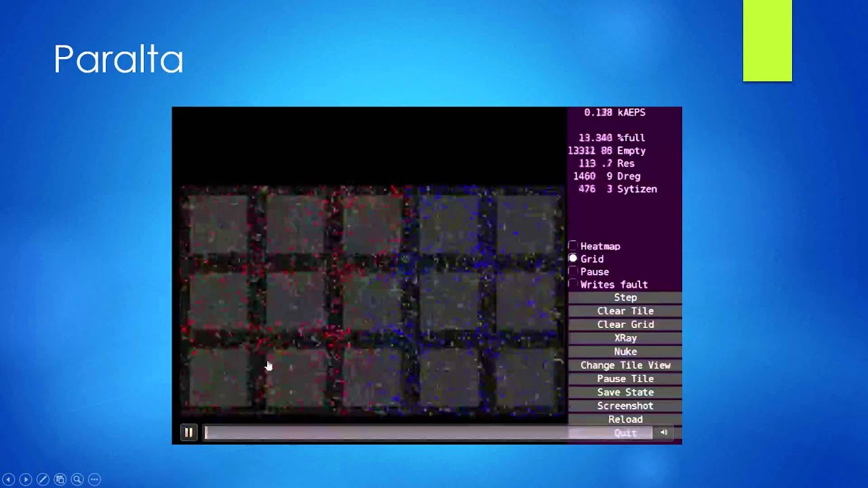Click the Reload button

[625, 420]
